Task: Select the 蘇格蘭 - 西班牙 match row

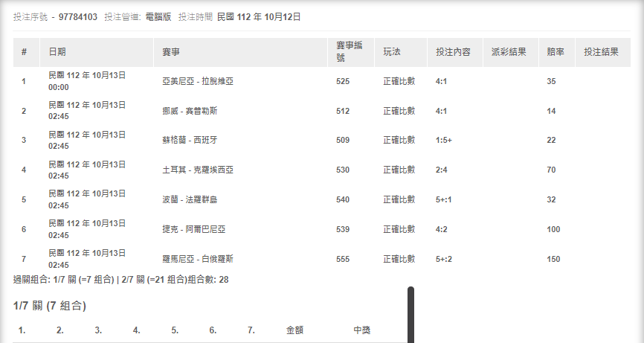Action: tap(190, 140)
